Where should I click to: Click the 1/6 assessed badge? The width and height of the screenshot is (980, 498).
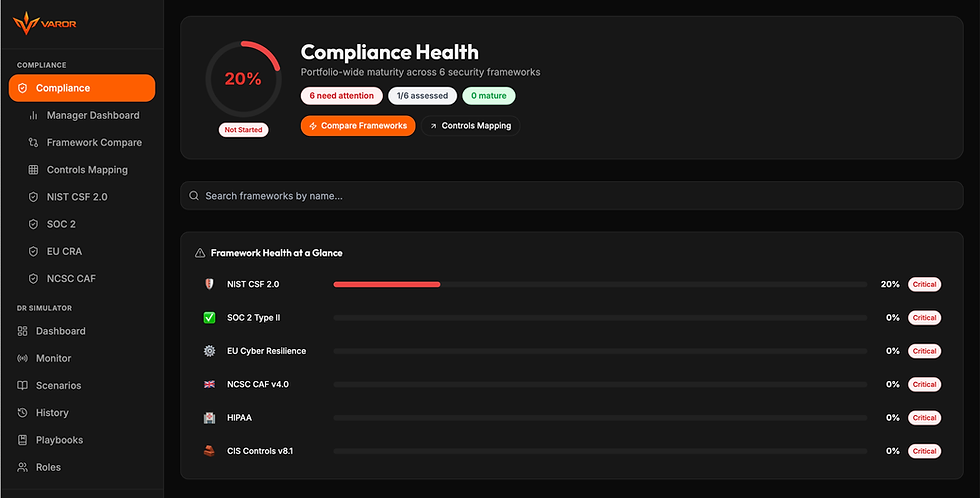point(422,96)
